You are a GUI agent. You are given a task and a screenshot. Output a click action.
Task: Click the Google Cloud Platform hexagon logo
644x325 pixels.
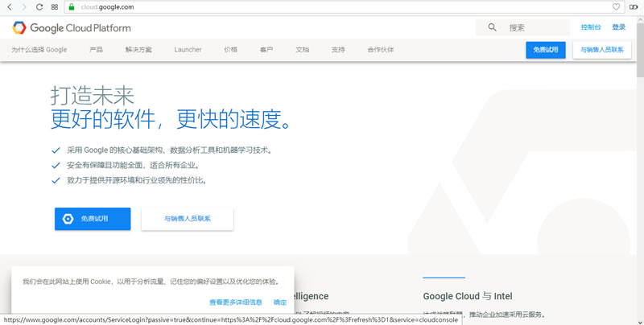click(x=19, y=28)
